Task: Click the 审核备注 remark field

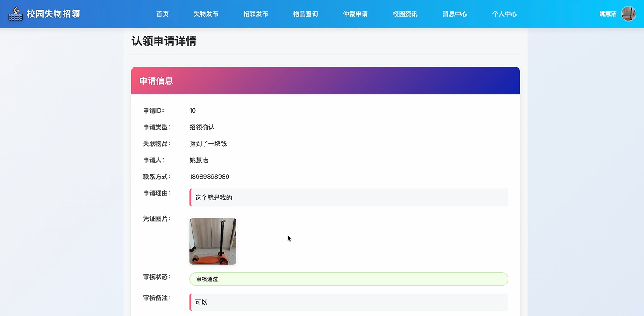Action: pyautogui.click(x=348, y=302)
